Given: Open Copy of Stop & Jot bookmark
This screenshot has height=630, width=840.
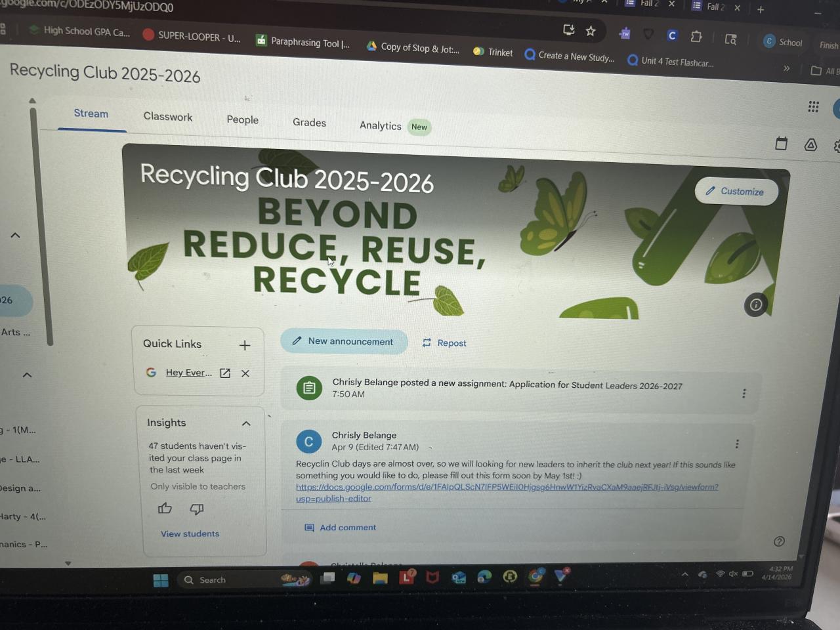Looking at the screenshot, I should pos(413,47).
